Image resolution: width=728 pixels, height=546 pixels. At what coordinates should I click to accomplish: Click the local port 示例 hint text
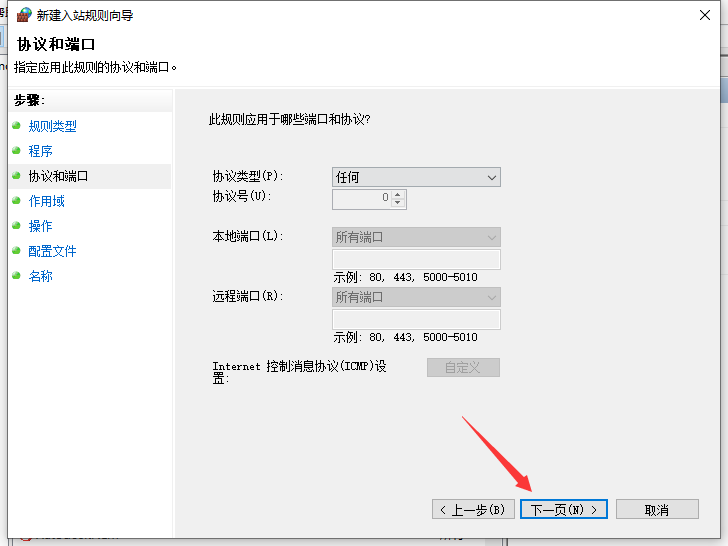click(x=405, y=277)
